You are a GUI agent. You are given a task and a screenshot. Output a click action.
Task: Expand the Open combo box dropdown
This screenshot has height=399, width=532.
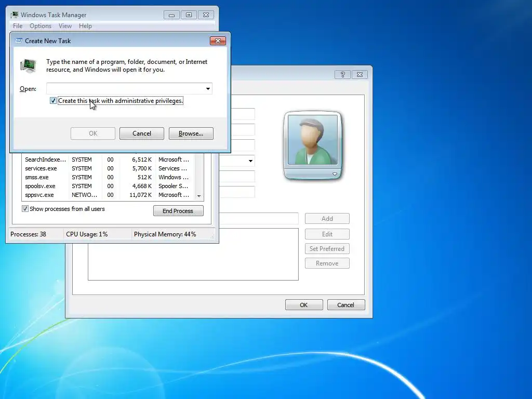tap(208, 89)
